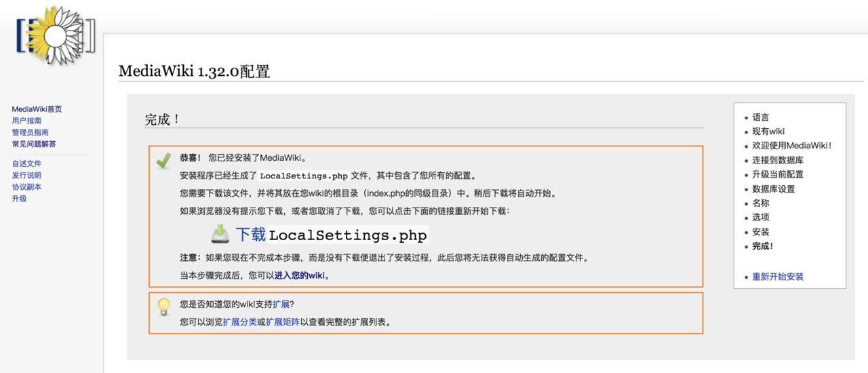Select bold 完成! step in list
The height and width of the screenshot is (373, 868).
pos(763,246)
